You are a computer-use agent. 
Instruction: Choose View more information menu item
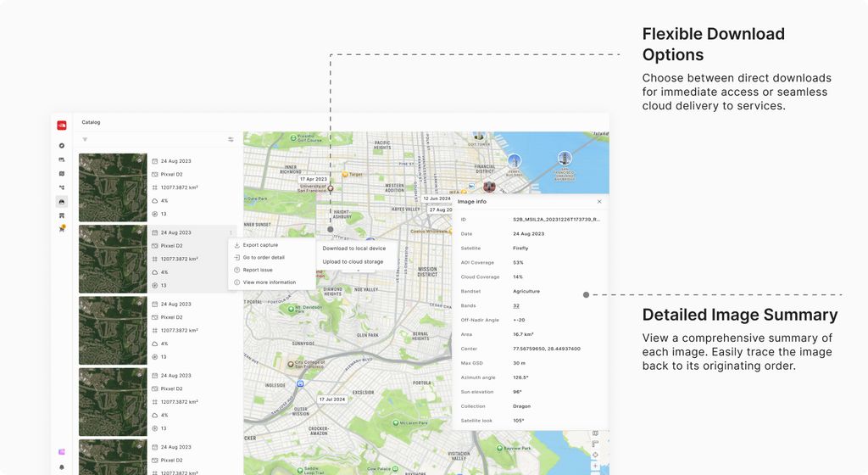[272, 282]
